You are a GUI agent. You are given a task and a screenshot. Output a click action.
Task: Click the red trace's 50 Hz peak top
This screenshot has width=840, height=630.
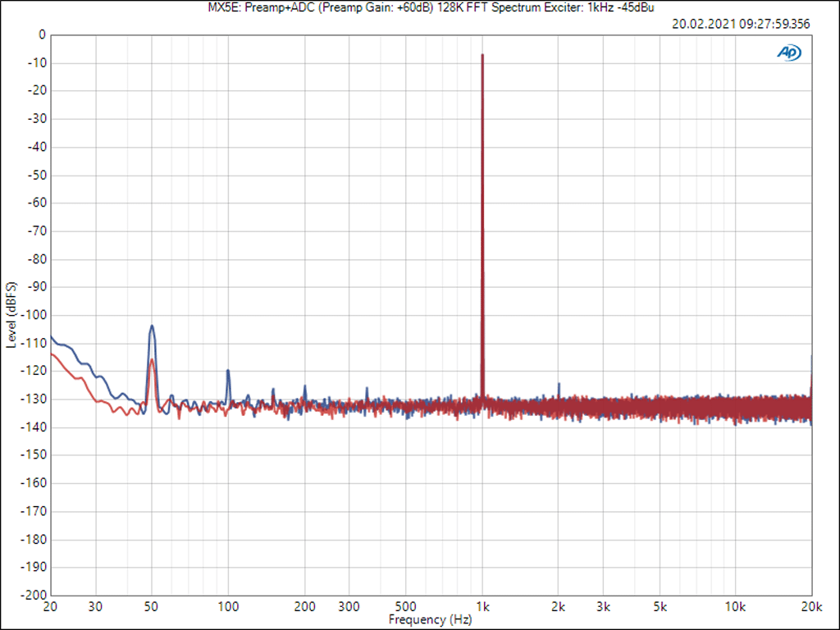pos(152,359)
